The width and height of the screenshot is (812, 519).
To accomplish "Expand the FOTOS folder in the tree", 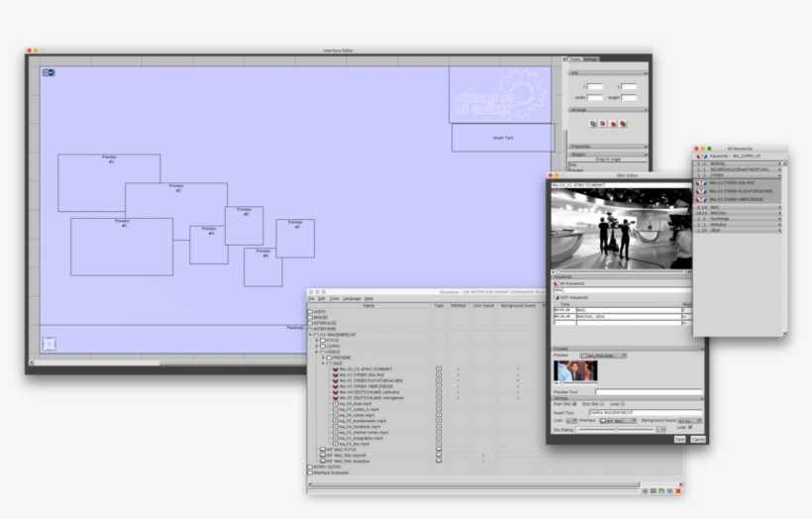I will coord(319,340).
